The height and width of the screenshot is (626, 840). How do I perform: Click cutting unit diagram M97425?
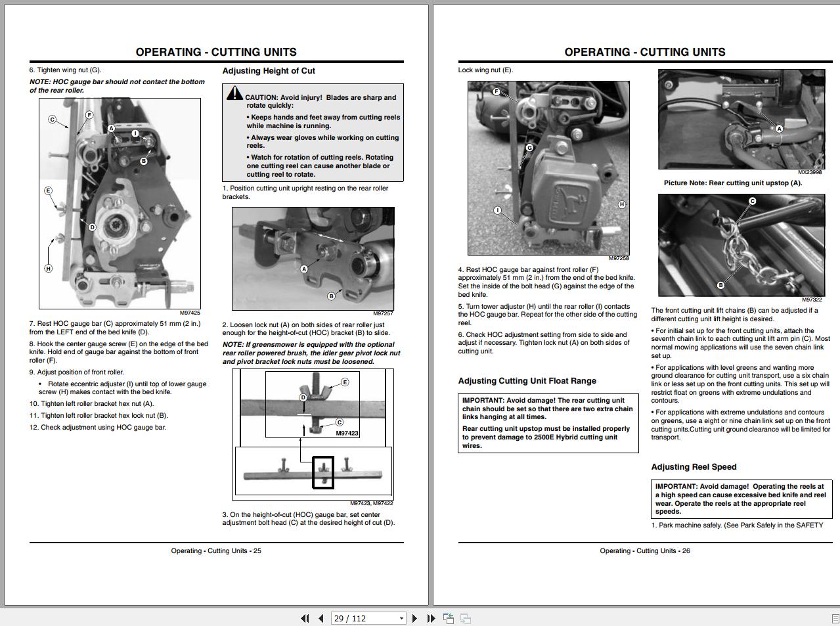point(120,204)
